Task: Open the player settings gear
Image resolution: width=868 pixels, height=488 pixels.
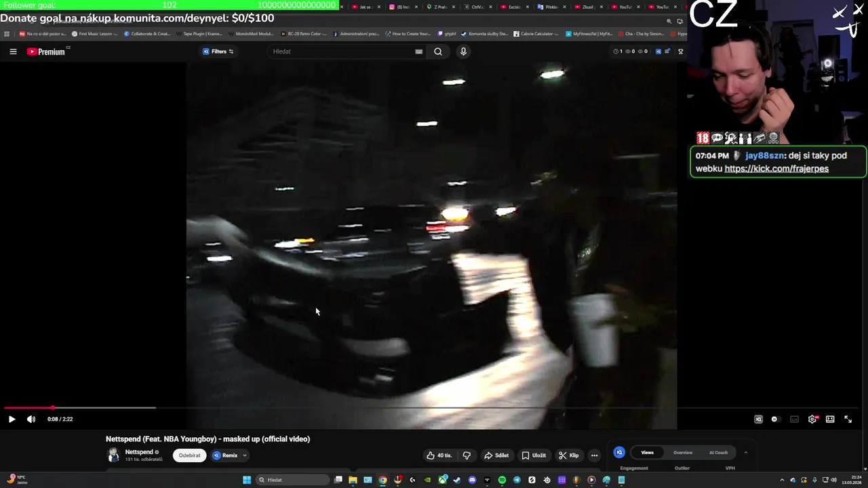Action: 812,419
